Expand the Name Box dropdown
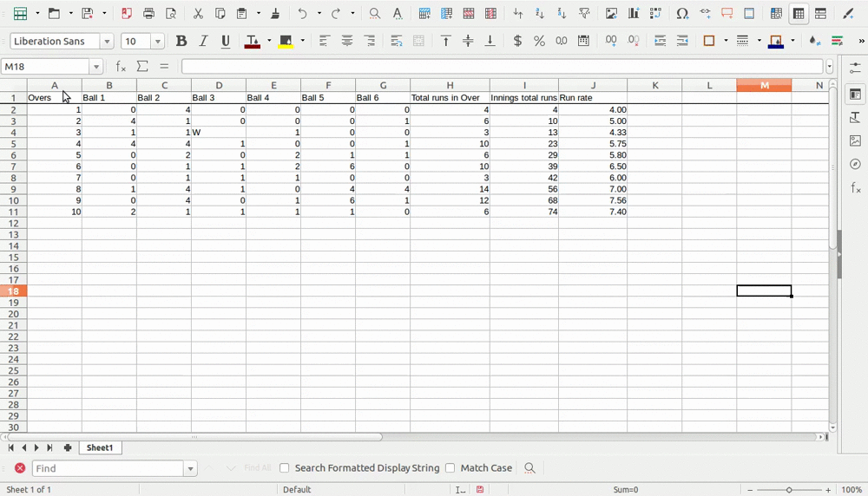 click(x=95, y=67)
